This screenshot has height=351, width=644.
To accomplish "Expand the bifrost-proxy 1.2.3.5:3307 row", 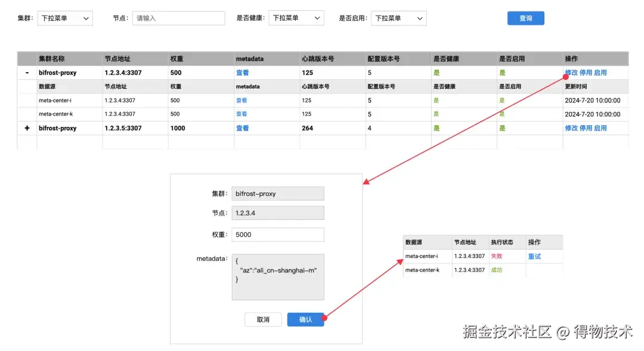I will [26, 128].
